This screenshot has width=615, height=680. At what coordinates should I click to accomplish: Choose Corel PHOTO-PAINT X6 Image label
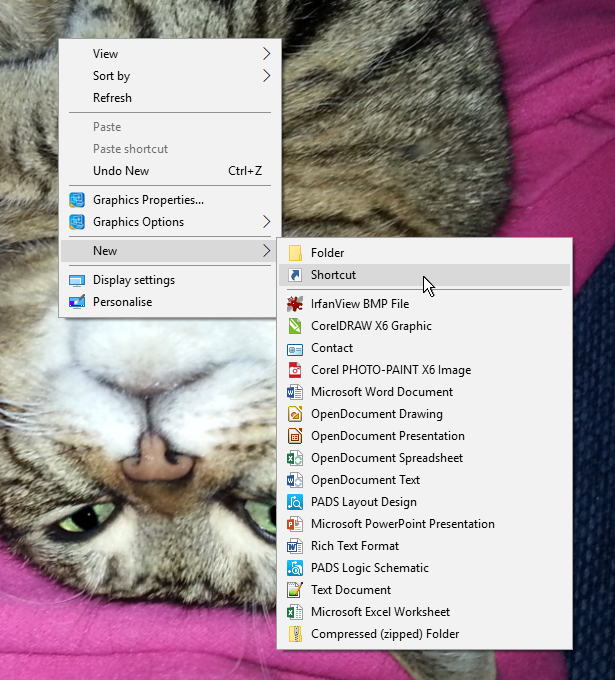391,370
